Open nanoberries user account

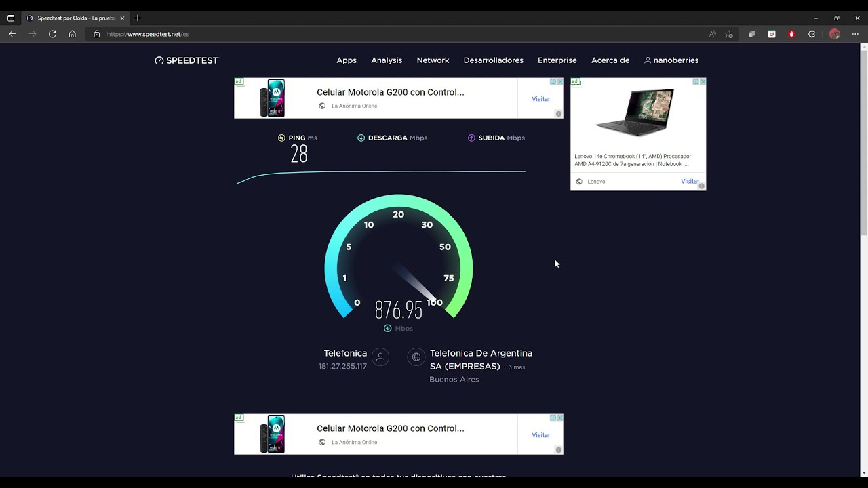(x=671, y=60)
